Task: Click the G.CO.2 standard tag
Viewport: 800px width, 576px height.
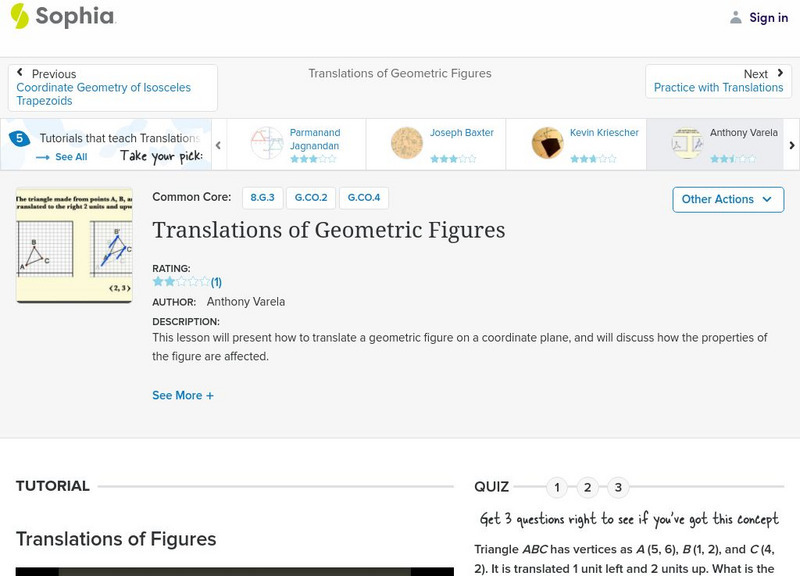Action: pyautogui.click(x=311, y=198)
